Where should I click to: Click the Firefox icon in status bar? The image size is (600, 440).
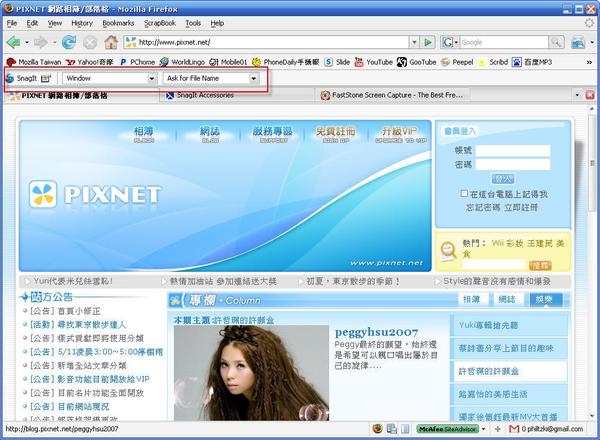(x=377, y=429)
